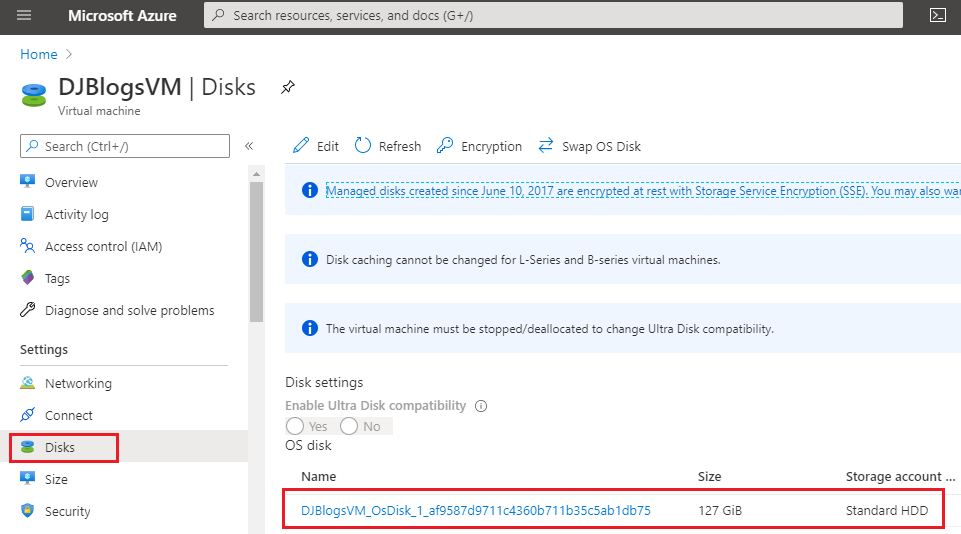Click the Activity log icon
The image size is (961, 534).
click(28, 213)
